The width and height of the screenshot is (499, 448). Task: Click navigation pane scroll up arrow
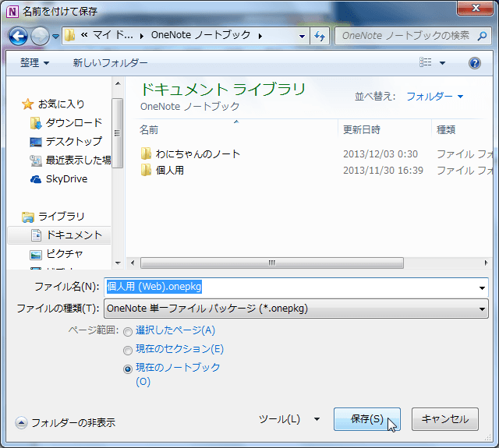(118, 83)
